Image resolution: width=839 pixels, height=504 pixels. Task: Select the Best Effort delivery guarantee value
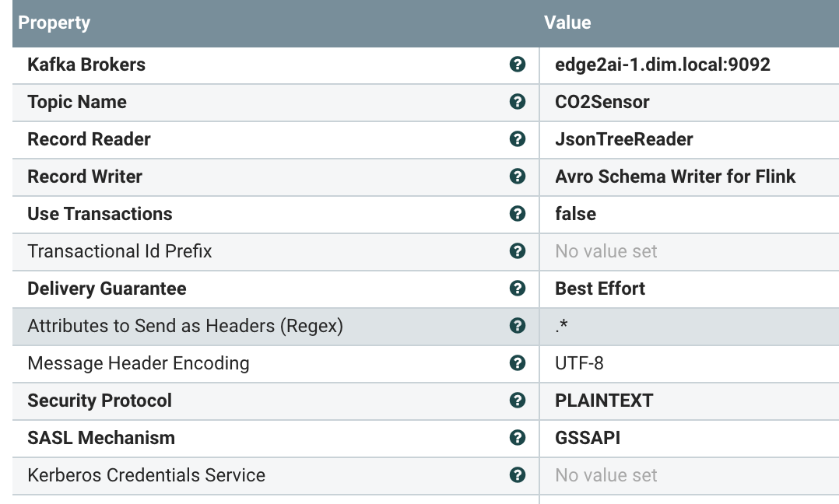coord(599,289)
